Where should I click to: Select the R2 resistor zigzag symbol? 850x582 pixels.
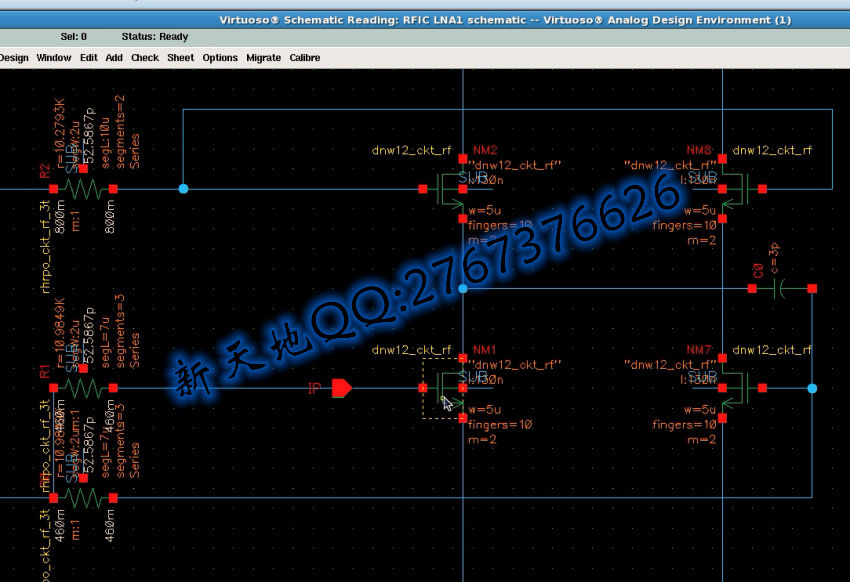[x=83, y=189]
